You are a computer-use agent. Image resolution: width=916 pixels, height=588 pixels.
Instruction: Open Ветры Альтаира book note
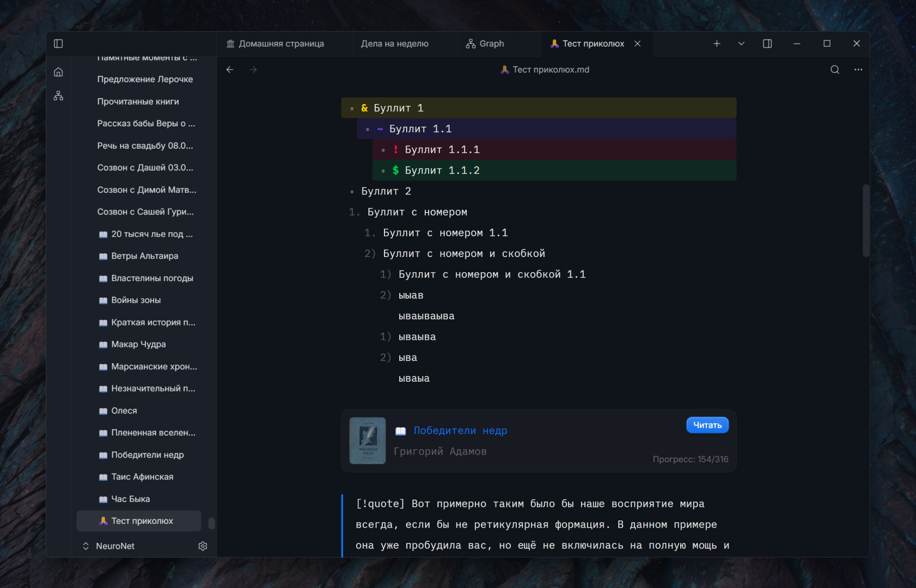(x=139, y=256)
